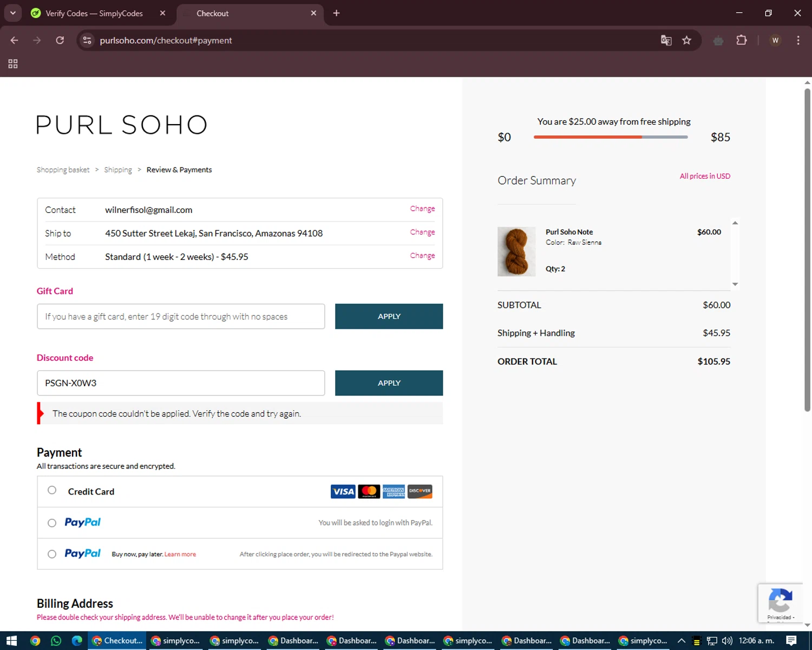The image size is (812, 650).
Task: Open the apps grid in bookmarks bar
Action: click(13, 64)
